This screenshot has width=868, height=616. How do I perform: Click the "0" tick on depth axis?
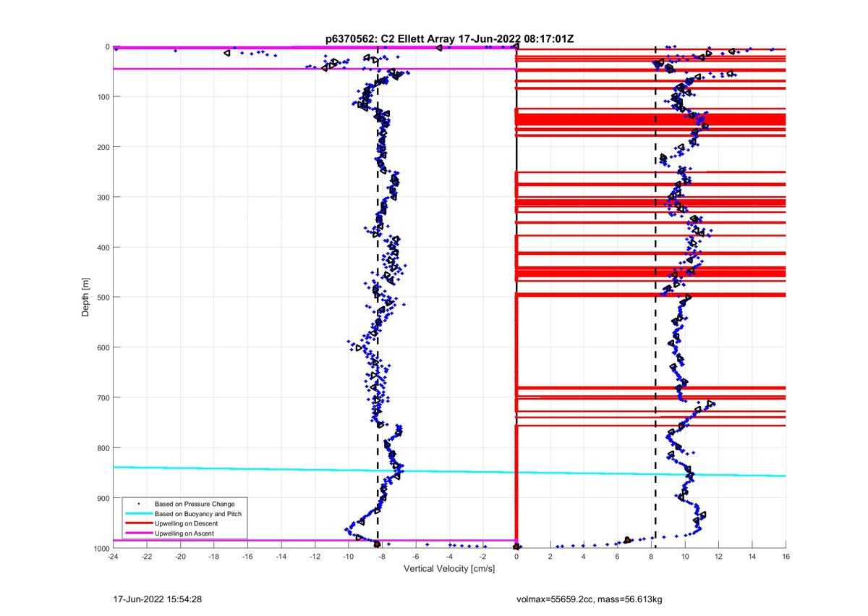[x=107, y=47]
